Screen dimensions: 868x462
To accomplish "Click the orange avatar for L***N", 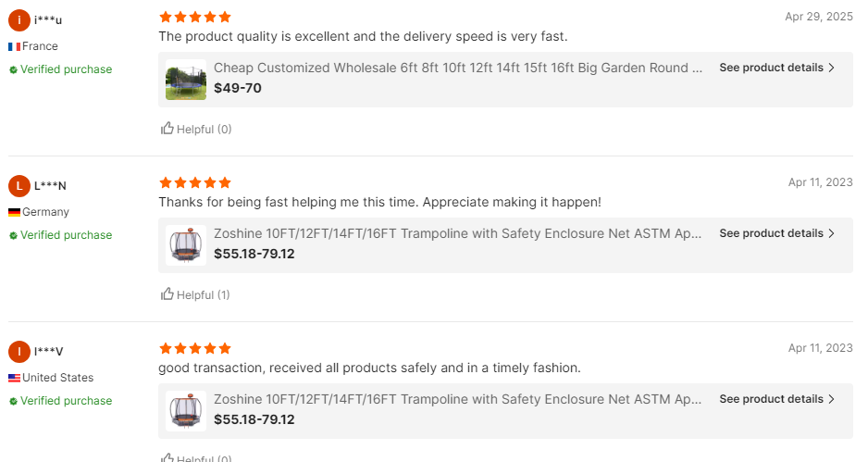I will click(19, 186).
